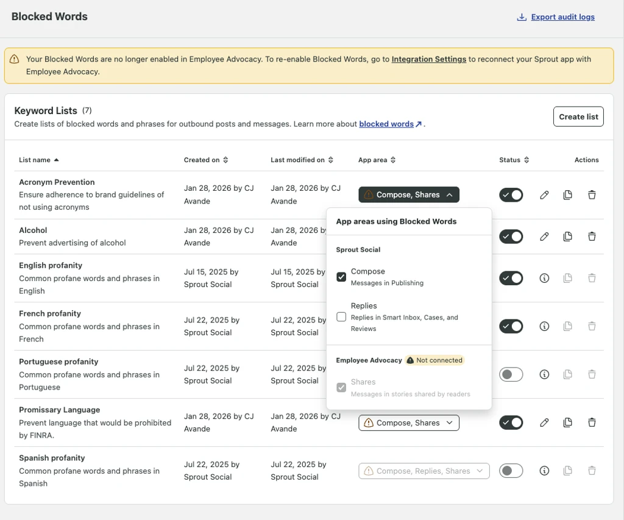The height and width of the screenshot is (520, 624).
Task: Click the greyed copy icon for English profanity
Action: coord(567,278)
